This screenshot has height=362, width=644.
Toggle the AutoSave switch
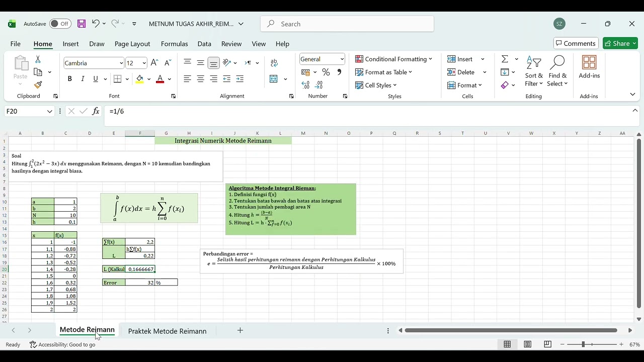(x=60, y=24)
